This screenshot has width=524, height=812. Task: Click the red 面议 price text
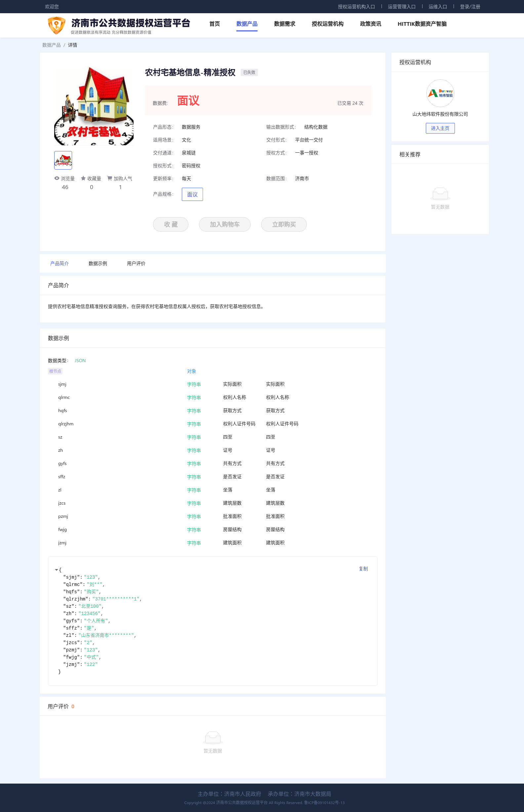click(x=188, y=101)
